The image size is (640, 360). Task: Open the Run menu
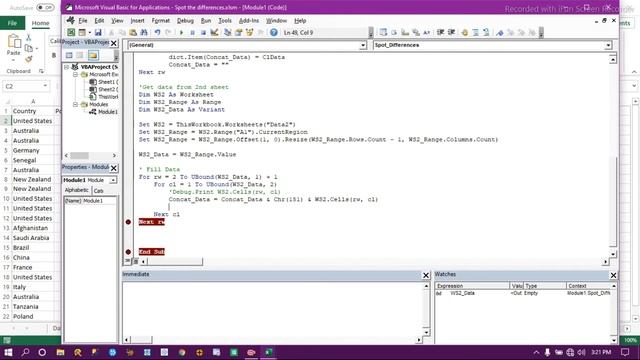click(206, 20)
